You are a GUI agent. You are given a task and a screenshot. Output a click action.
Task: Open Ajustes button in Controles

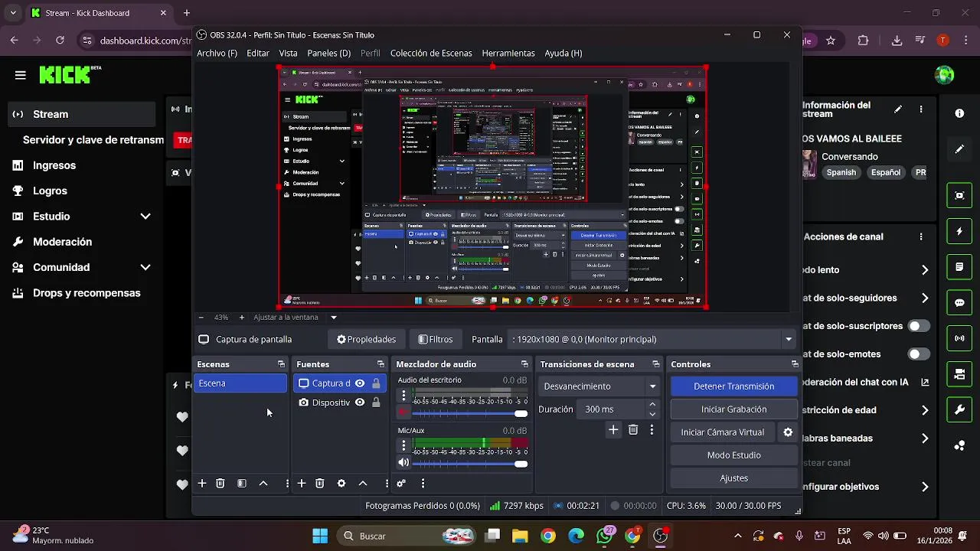tap(733, 478)
